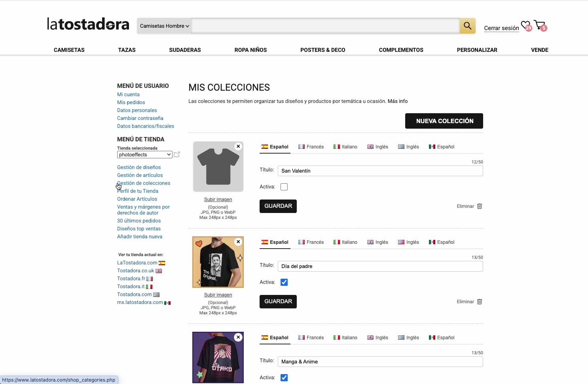Open the Camisetas Hombre category dropdown
The image size is (588, 384).
(x=164, y=26)
